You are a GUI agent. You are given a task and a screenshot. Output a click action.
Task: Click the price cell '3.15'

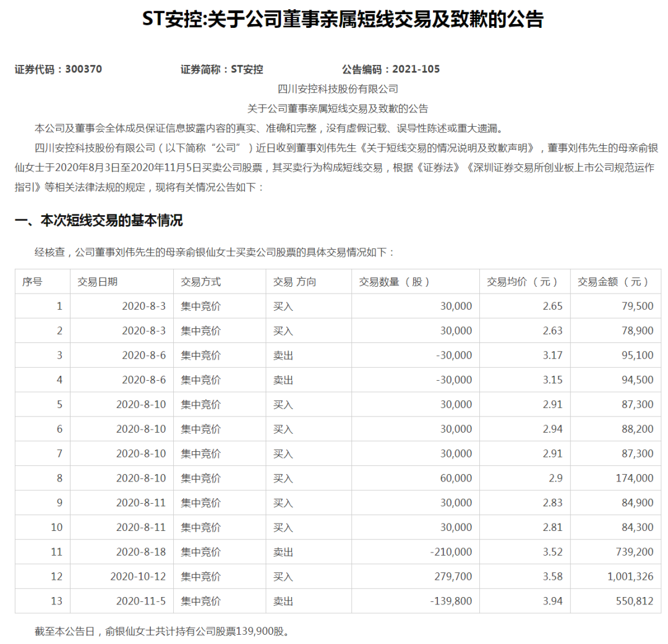(x=552, y=380)
